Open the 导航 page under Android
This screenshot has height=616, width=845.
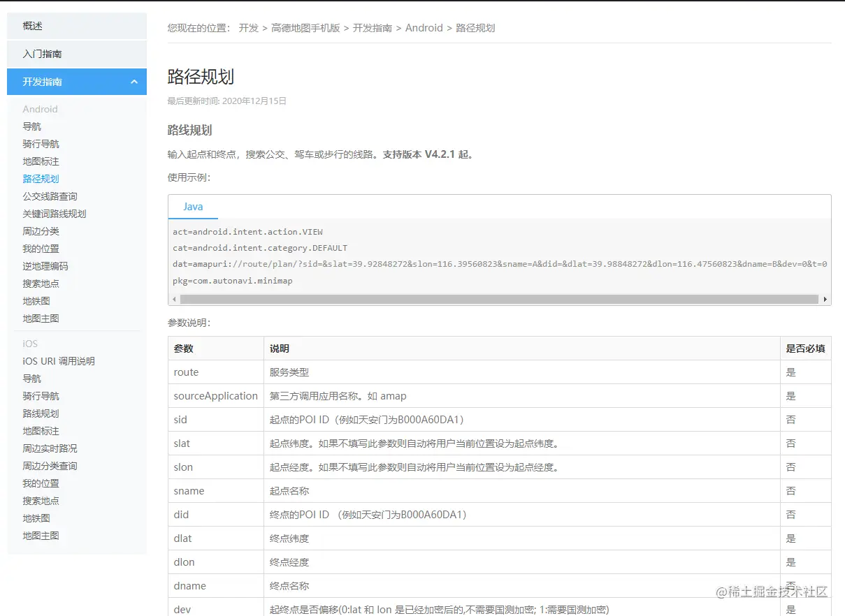tap(31, 126)
